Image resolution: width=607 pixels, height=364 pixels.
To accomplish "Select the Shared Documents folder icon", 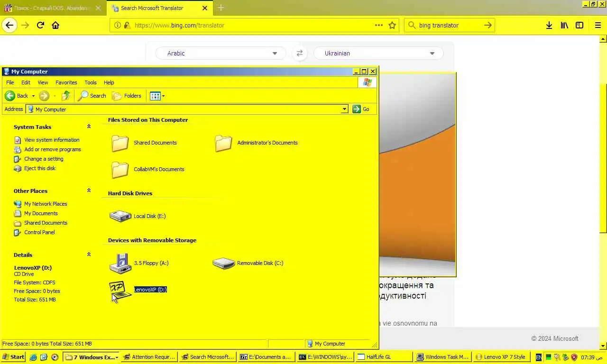I will tap(120, 143).
